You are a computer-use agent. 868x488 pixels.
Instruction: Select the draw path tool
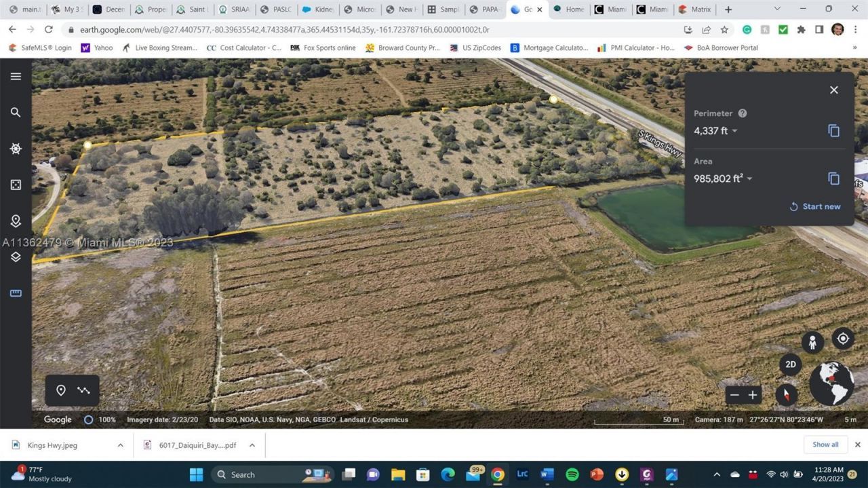click(83, 390)
